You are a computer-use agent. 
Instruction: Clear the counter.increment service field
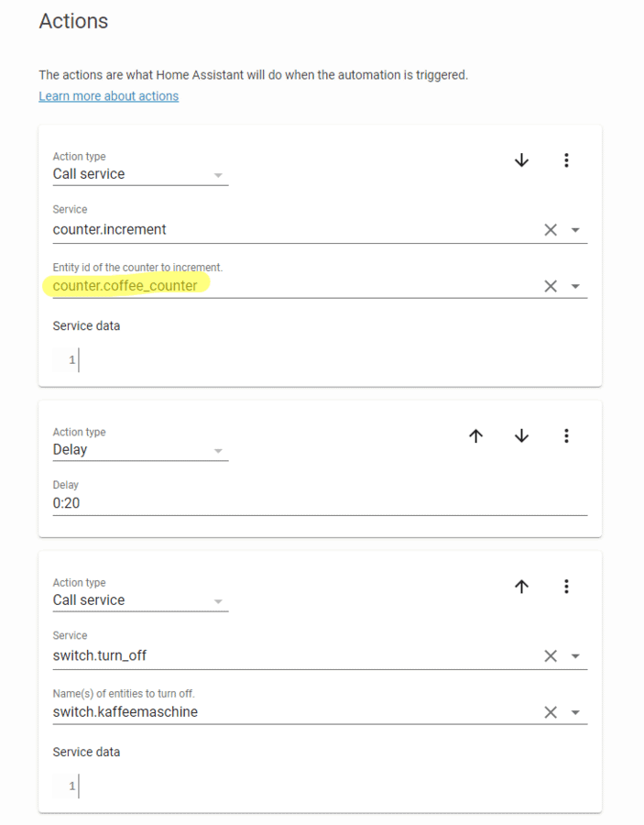(551, 230)
